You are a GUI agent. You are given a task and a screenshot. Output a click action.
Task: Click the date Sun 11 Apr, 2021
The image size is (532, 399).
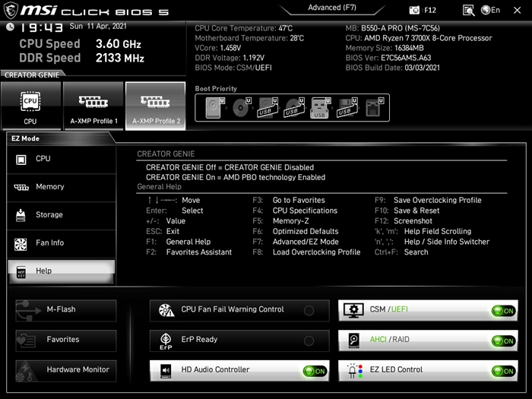click(x=98, y=26)
